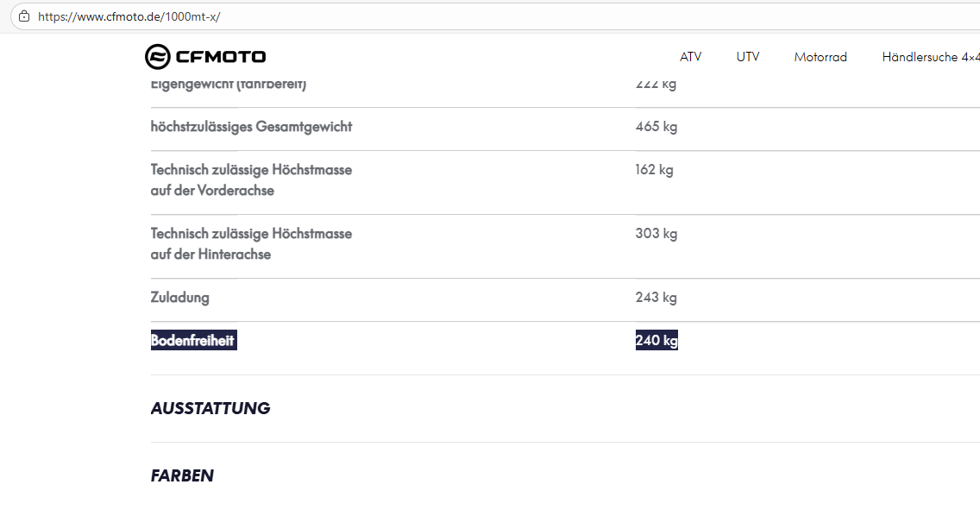This screenshot has height=516, width=980.
Task: Open the UTV navigation menu
Action: tap(748, 57)
